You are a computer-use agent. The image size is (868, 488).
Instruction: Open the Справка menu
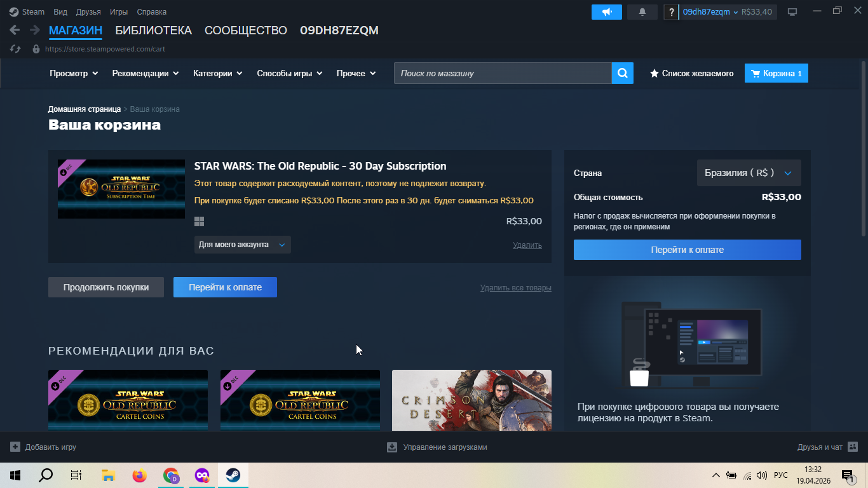click(152, 12)
